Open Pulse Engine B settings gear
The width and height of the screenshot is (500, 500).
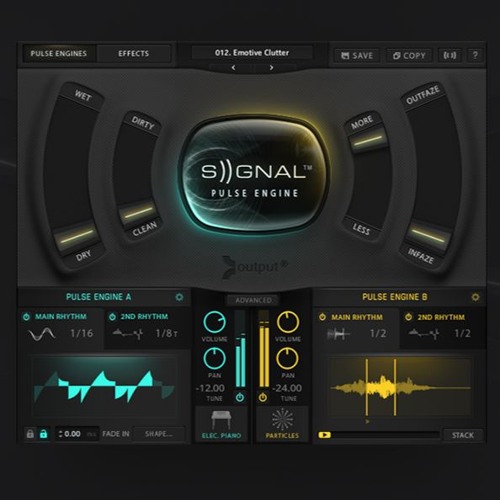point(475,297)
